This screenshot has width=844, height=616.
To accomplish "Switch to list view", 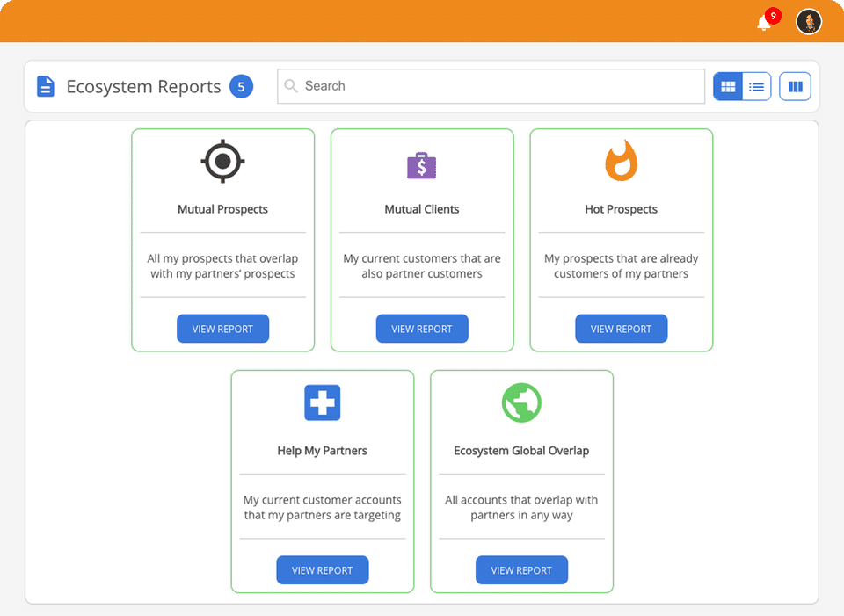I will click(x=756, y=86).
